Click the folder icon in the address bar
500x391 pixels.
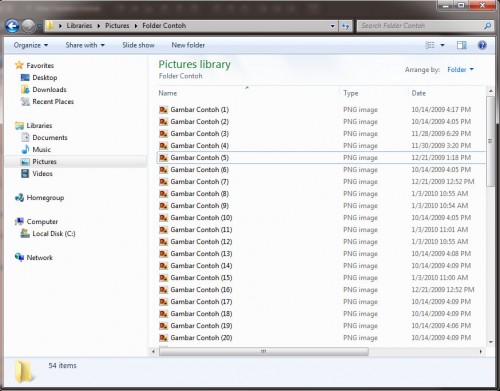pos(50,25)
